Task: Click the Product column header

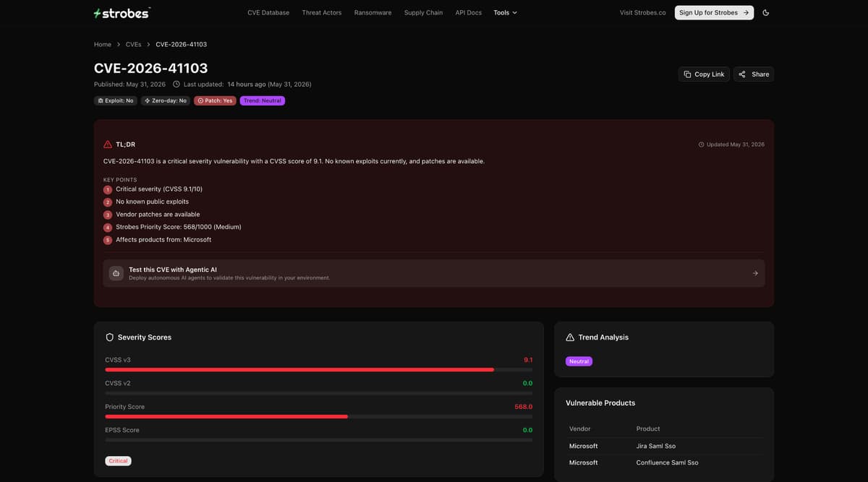Action: pyautogui.click(x=648, y=429)
